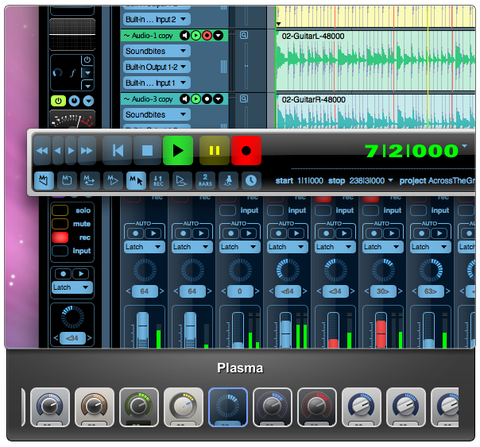
Task: Open Latch menu in mixer channel panned 30>
Action: pos(383,247)
